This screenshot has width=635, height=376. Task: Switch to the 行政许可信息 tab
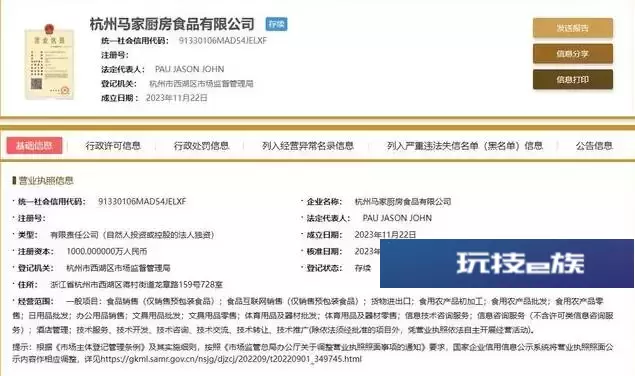[113, 146]
